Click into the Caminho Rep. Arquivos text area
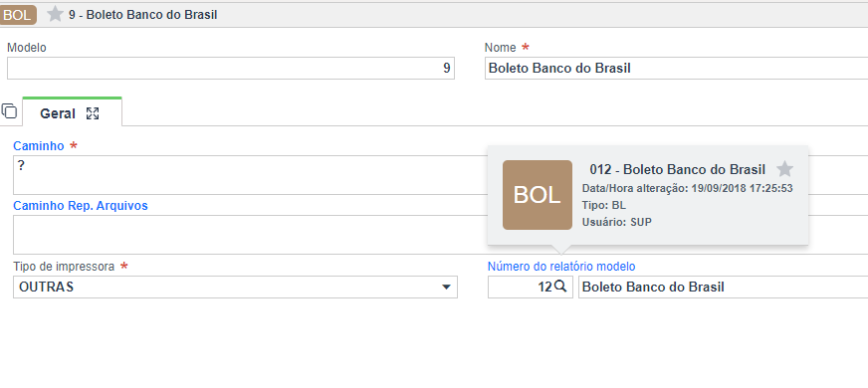The image size is (868, 388). [249, 235]
